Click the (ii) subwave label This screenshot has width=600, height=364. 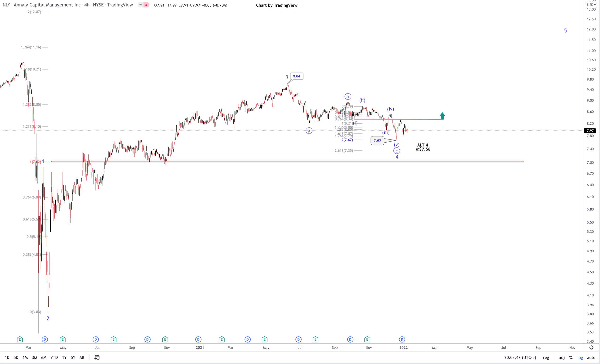click(x=362, y=100)
